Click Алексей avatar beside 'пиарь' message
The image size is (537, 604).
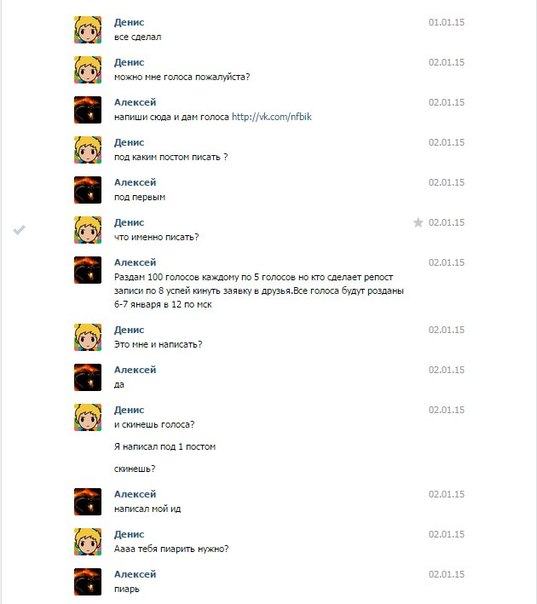coord(88,582)
